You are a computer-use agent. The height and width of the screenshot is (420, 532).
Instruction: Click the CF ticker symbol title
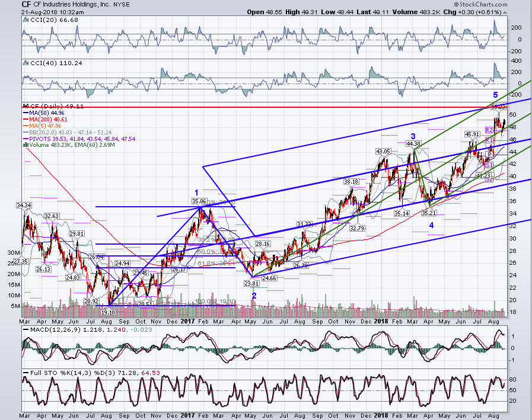[26, 4]
